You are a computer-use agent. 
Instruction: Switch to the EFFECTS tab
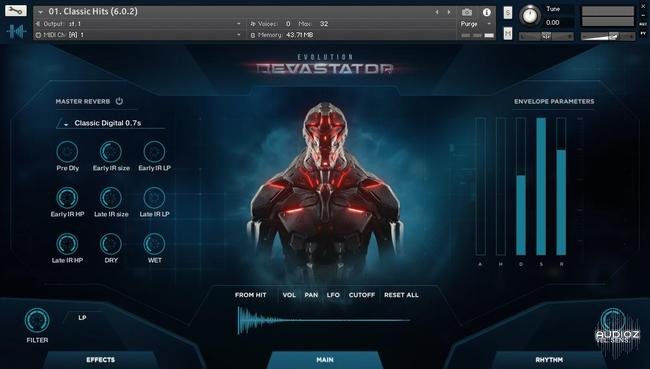point(101,359)
